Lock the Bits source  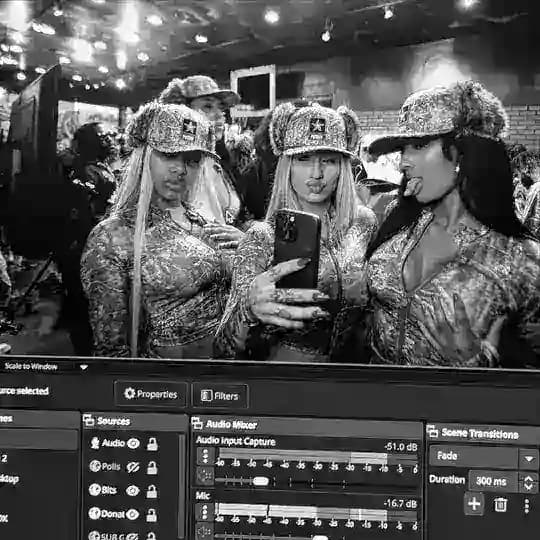(152, 491)
